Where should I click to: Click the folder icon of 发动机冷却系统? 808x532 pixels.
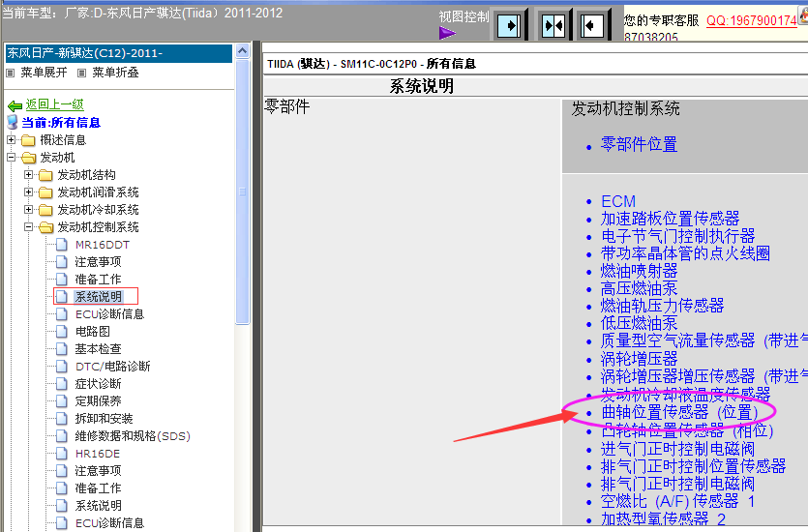click(45, 210)
